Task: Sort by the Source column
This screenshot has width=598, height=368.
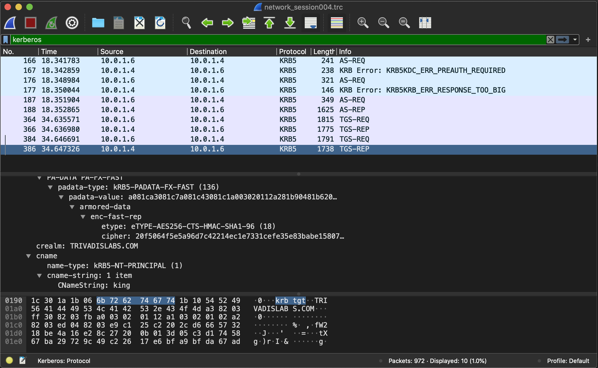Action: tap(142, 51)
